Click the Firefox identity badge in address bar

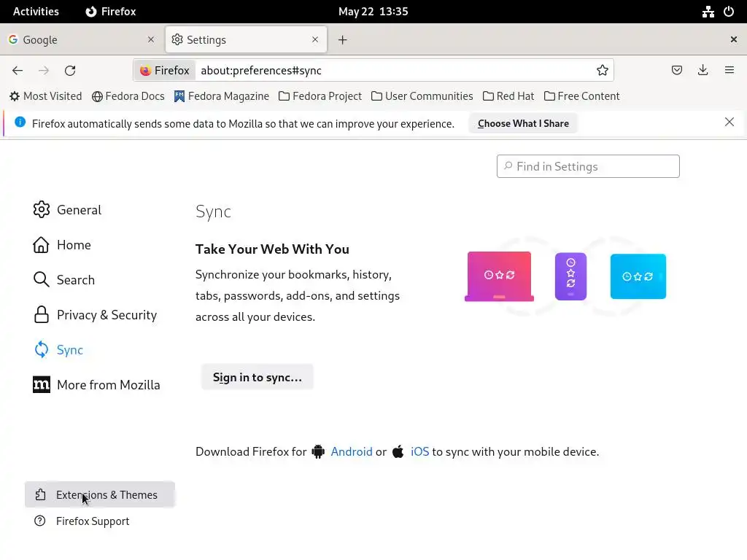pyautogui.click(x=165, y=71)
